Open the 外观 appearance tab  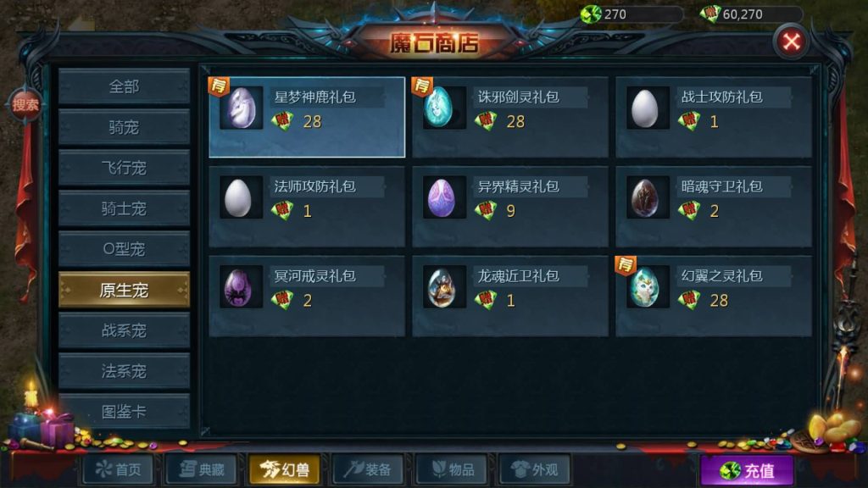pos(535,469)
